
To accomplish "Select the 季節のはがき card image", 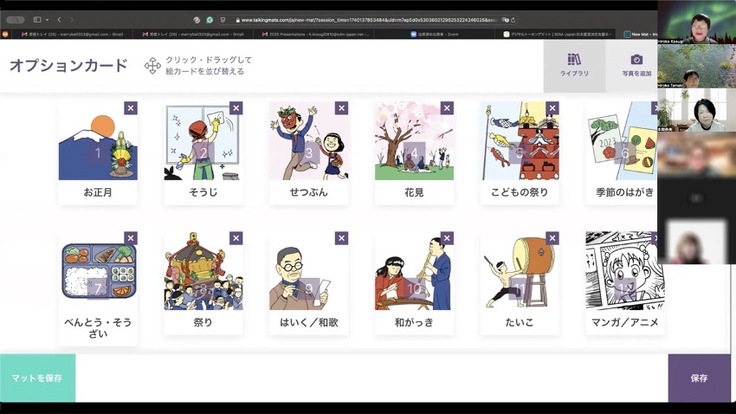I will coord(624,142).
